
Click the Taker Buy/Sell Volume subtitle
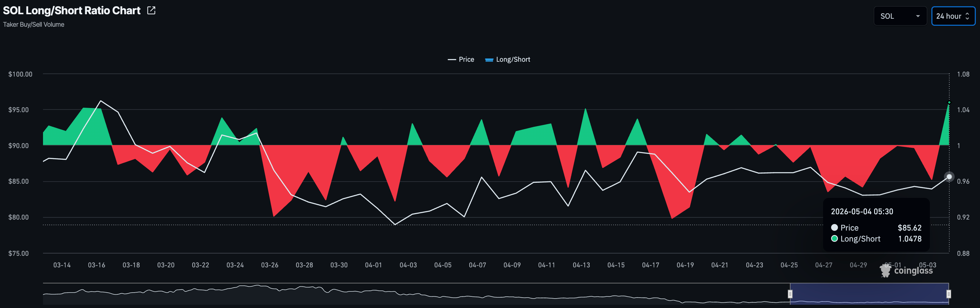click(x=34, y=24)
